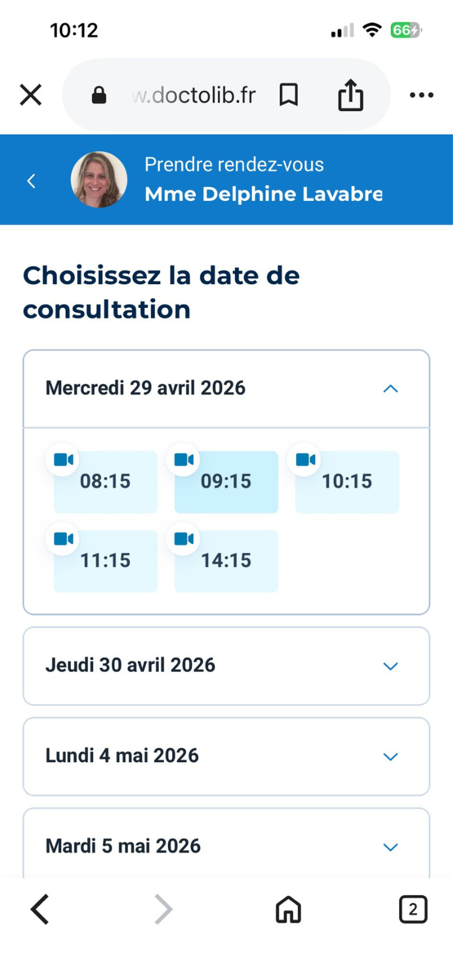Tap the browser forward arrow at bottom
Viewport: 453px width, 980px height.
164,909
